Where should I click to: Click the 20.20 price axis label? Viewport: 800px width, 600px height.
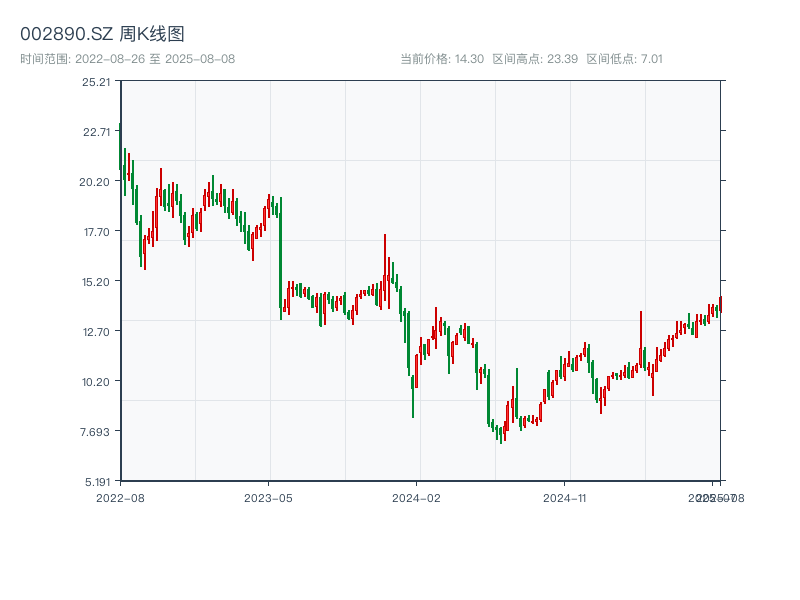click(97, 181)
